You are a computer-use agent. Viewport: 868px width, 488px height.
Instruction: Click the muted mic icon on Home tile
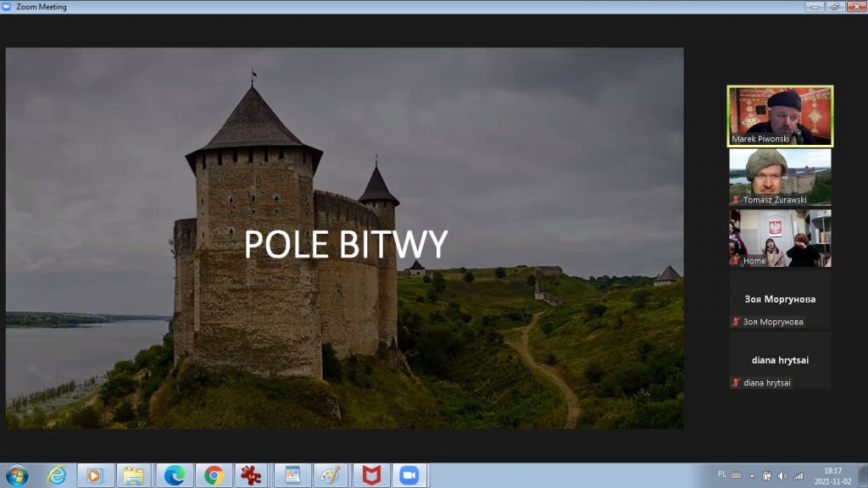pyautogui.click(x=736, y=261)
